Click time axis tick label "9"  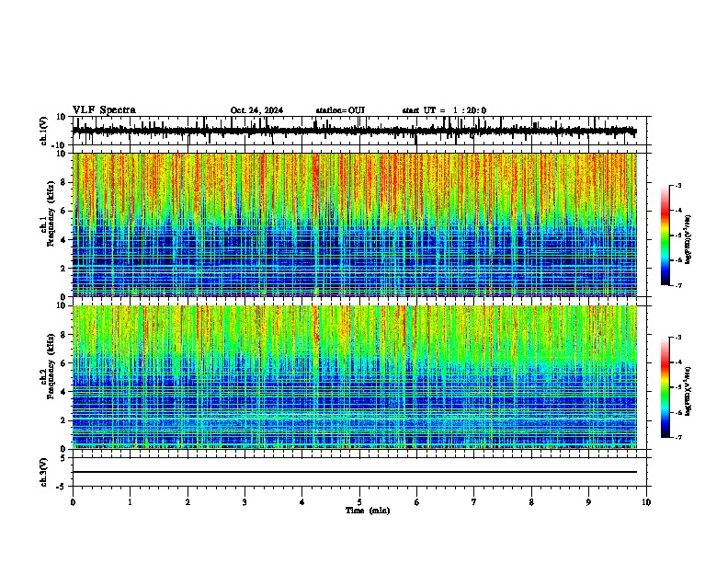588,502
